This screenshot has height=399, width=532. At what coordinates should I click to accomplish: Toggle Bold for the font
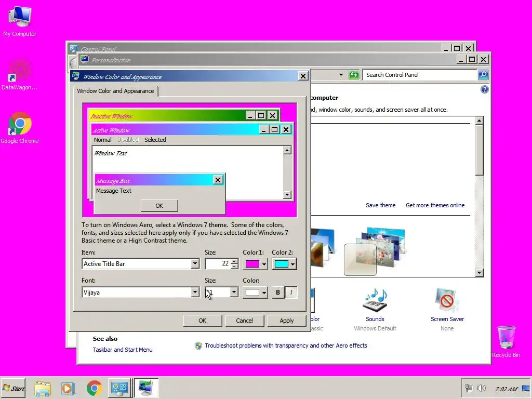click(278, 292)
